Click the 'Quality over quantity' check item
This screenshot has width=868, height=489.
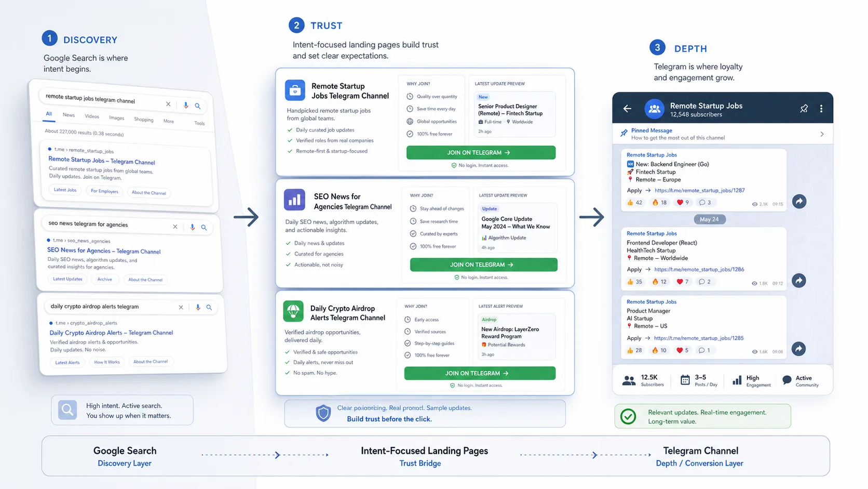coord(432,97)
